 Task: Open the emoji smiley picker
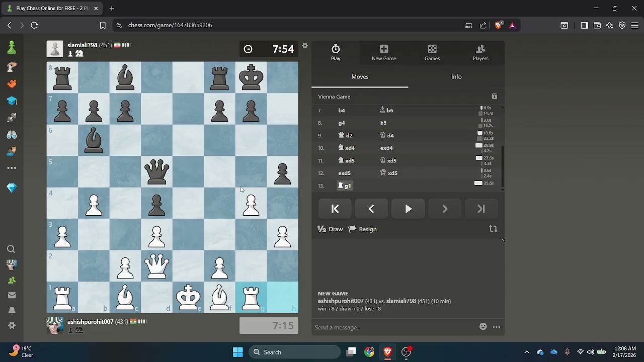click(x=483, y=327)
